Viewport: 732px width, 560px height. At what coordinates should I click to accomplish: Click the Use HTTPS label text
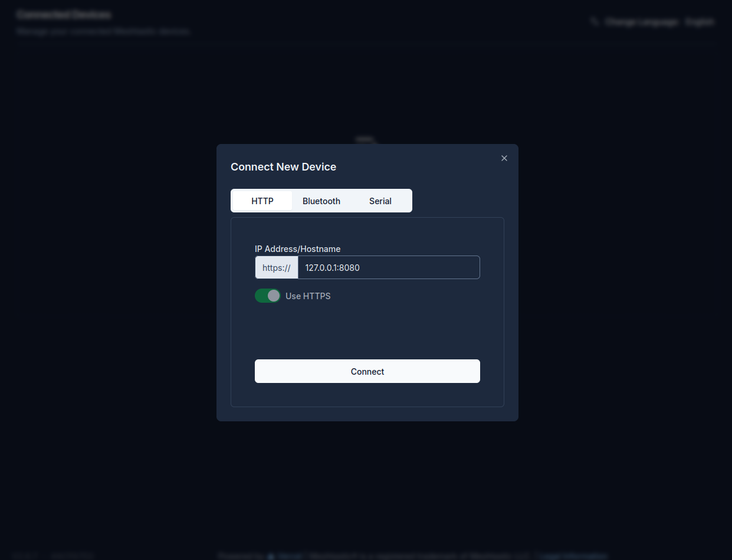click(308, 296)
